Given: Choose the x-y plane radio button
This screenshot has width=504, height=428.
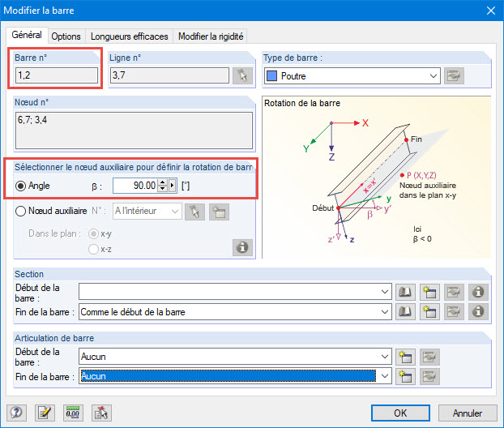Looking at the screenshot, I should (x=93, y=233).
